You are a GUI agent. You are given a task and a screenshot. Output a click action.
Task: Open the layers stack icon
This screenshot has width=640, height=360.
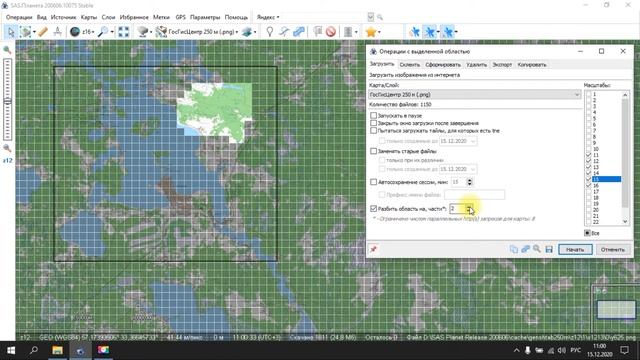click(247, 32)
